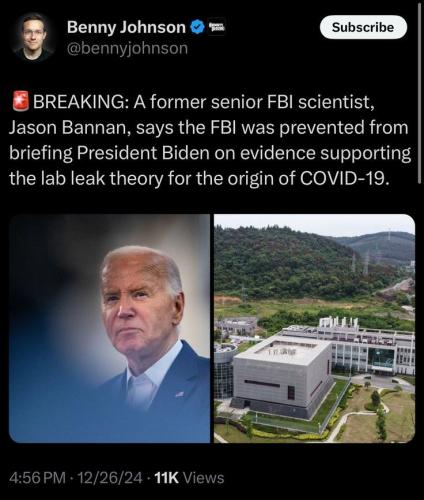Open the aerial laboratory building photo
This screenshot has width=424, height=500.
pos(314,328)
